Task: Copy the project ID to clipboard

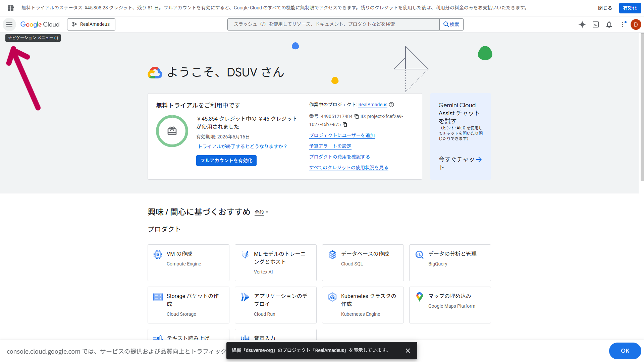Action: point(345,124)
